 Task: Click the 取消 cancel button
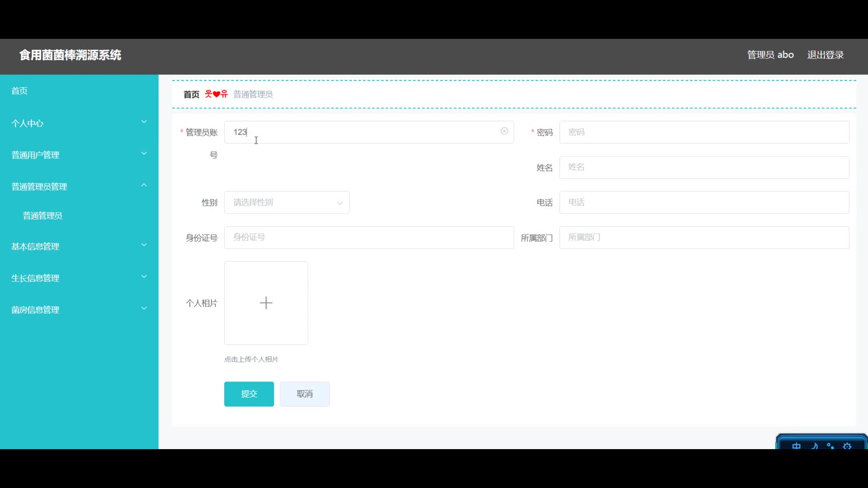pos(304,394)
